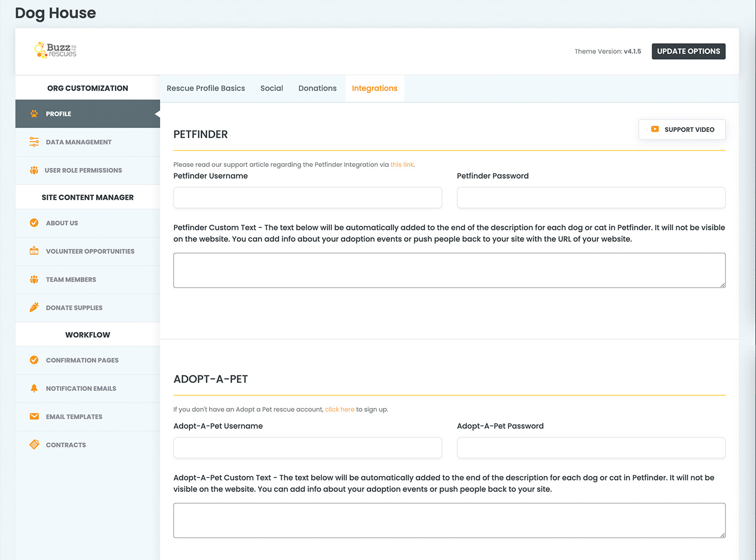Go to Volunteer Opportunities
The image size is (756, 560).
pyautogui.click(x=87, y=251)
